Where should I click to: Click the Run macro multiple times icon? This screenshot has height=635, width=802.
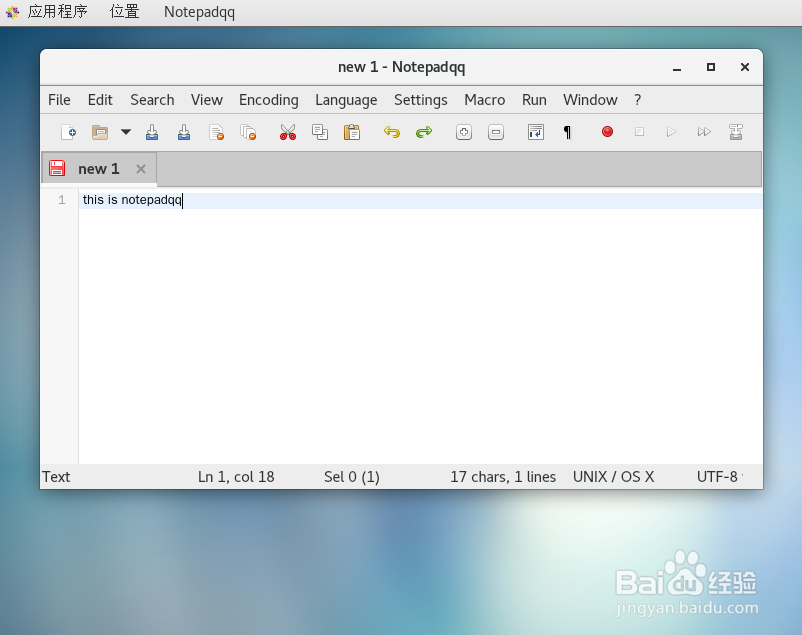[x=704, y=132]
